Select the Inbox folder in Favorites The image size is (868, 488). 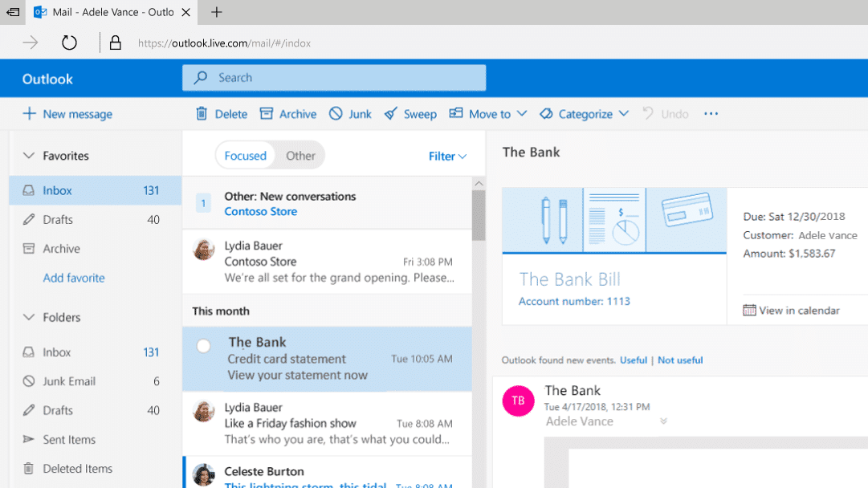pyautogui.click(x=57, y=190)
